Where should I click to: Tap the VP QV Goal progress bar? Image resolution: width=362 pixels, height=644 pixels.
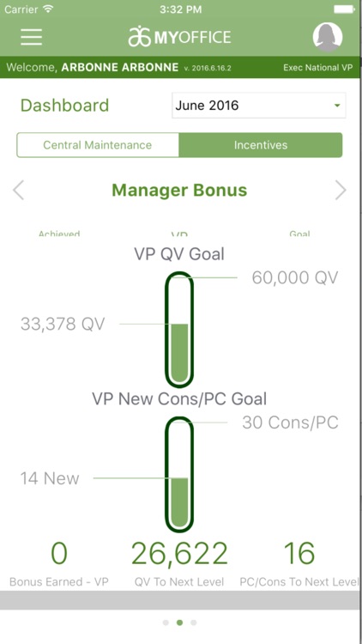(179, 330)
